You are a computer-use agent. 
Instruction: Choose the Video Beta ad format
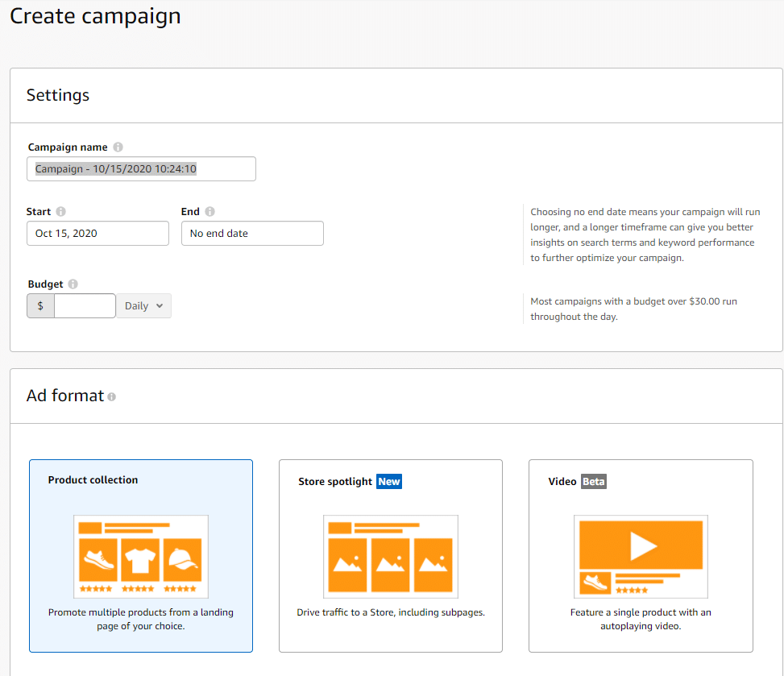click(x=641, y=555)
